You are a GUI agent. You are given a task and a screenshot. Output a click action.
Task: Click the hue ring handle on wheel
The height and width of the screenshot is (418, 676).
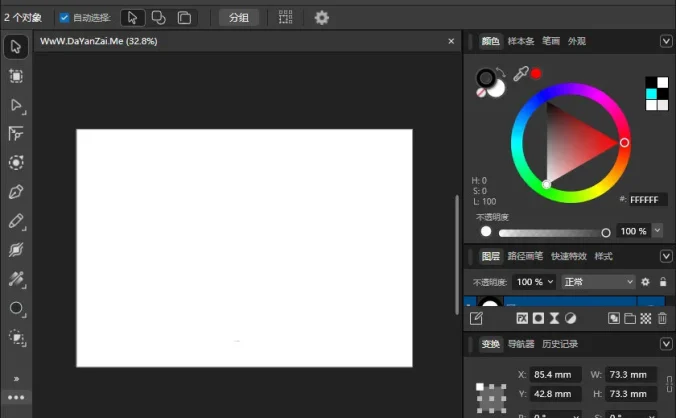coord(624,143)
